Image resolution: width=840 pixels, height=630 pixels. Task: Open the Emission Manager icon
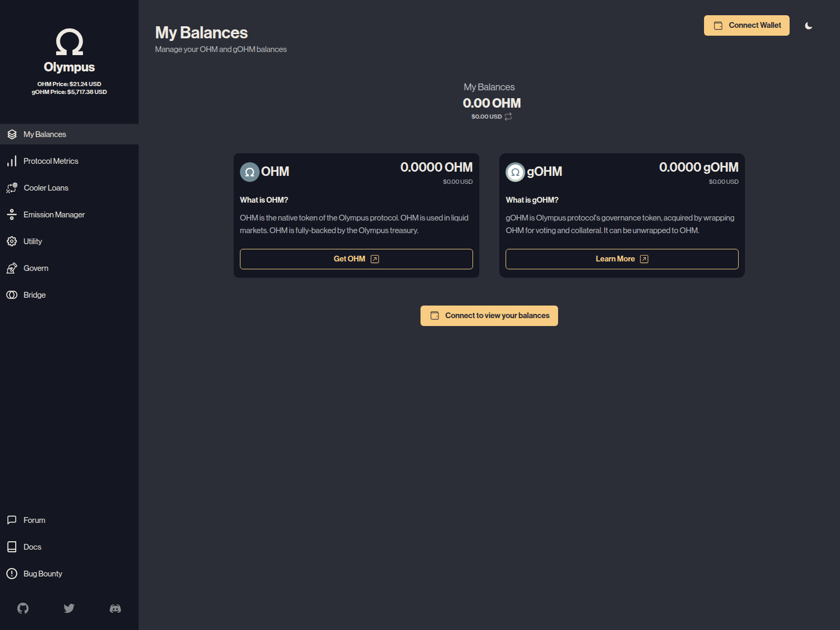[12, 214]
